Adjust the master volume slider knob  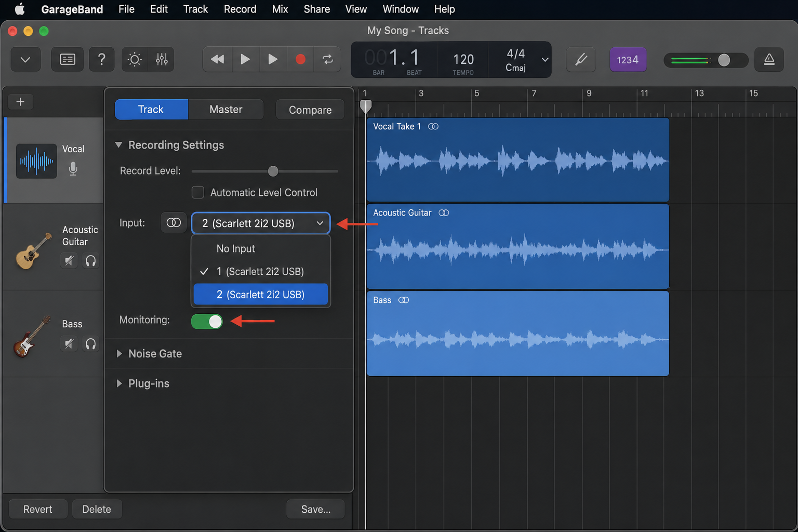click(724, 60)
